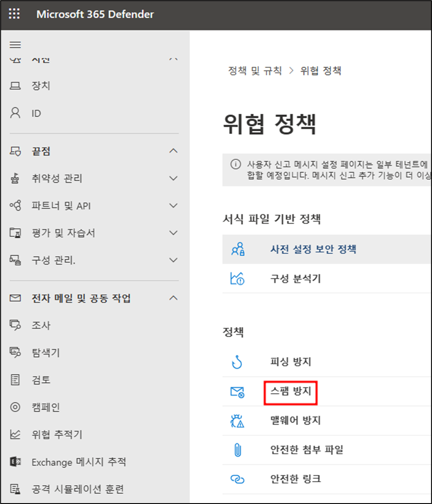Expand the 파트너 및 API menu
This screenshot has width=432, height=504.
point(174,206)
